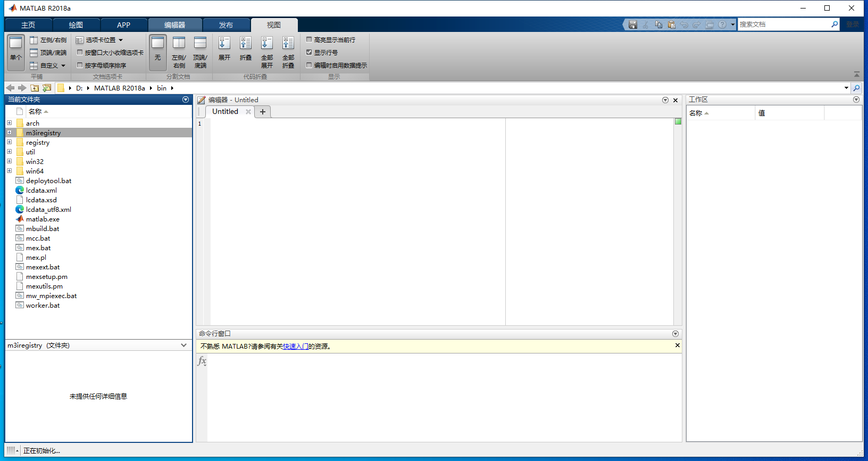Open the 命令行窗口 actions menu
Viewport: 868px width, 461px height.
pyautogui.click(x=675, y=334)
